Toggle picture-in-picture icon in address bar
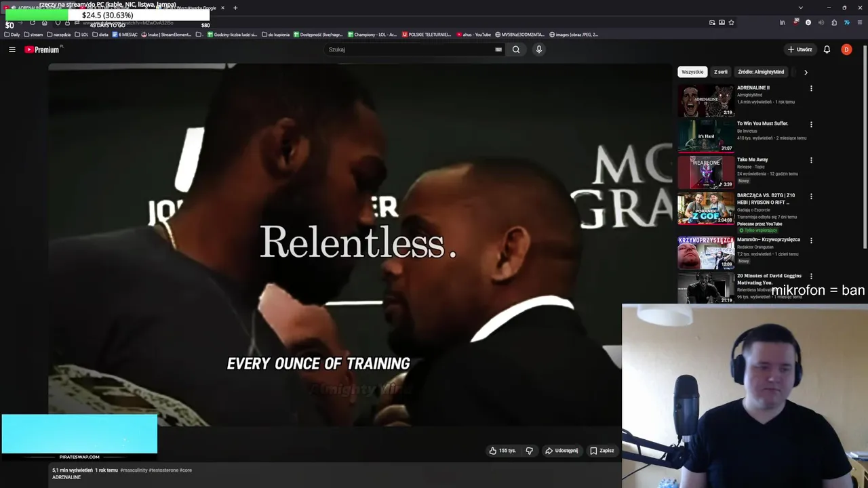The width and height of the screenshot is (868, 488). 712,22
